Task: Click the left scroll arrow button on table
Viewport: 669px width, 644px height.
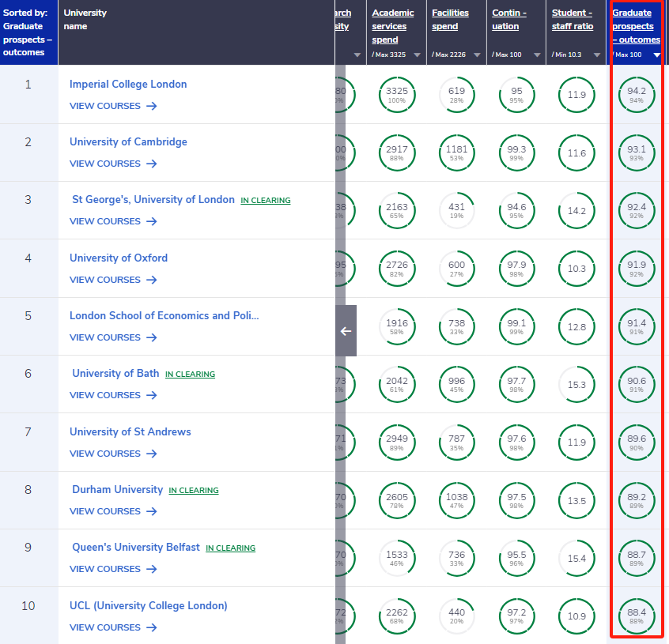Action: tap(346, 331)
